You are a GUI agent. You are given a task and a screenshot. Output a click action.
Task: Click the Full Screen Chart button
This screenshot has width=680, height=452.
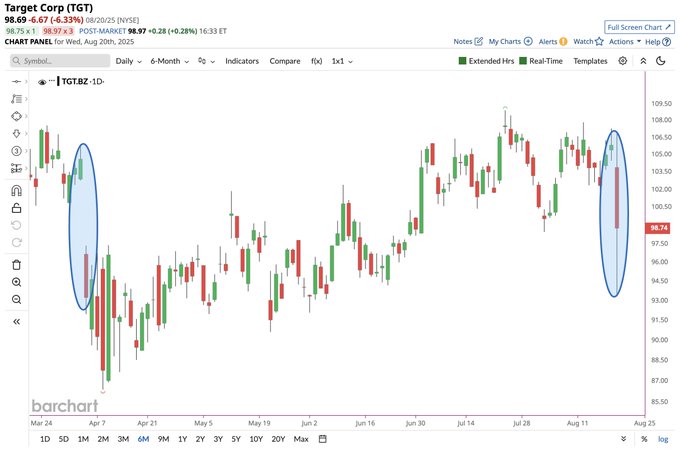(639, 27)
